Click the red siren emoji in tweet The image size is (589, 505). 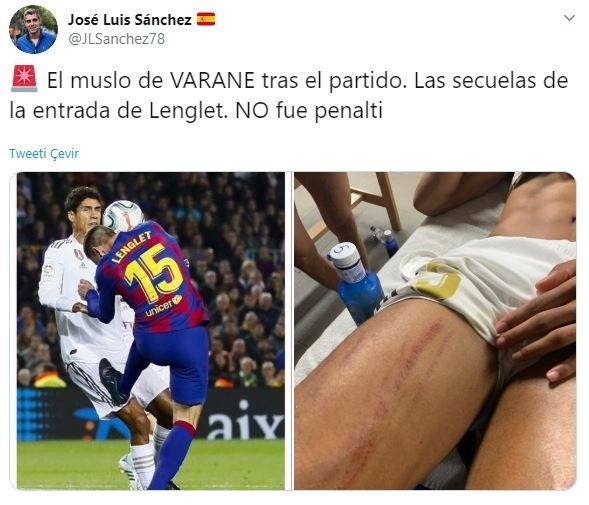(x=24, y=79)
